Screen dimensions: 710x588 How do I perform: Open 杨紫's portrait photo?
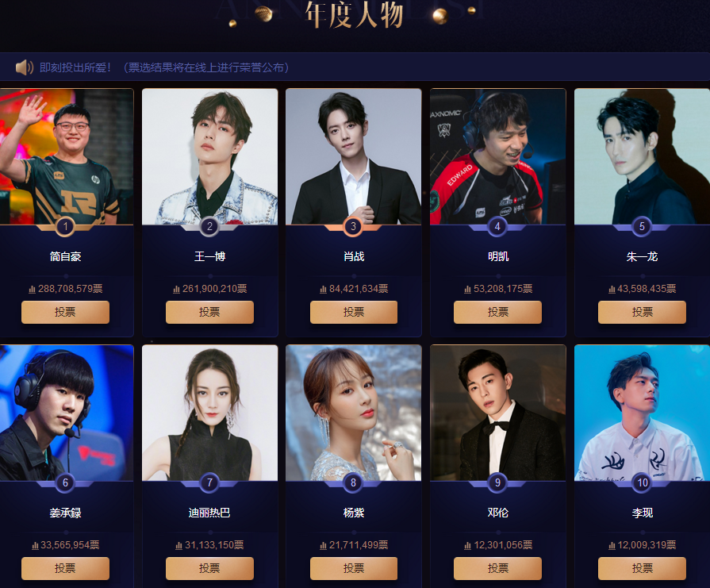pyautogui.click(x=354, y=413)
